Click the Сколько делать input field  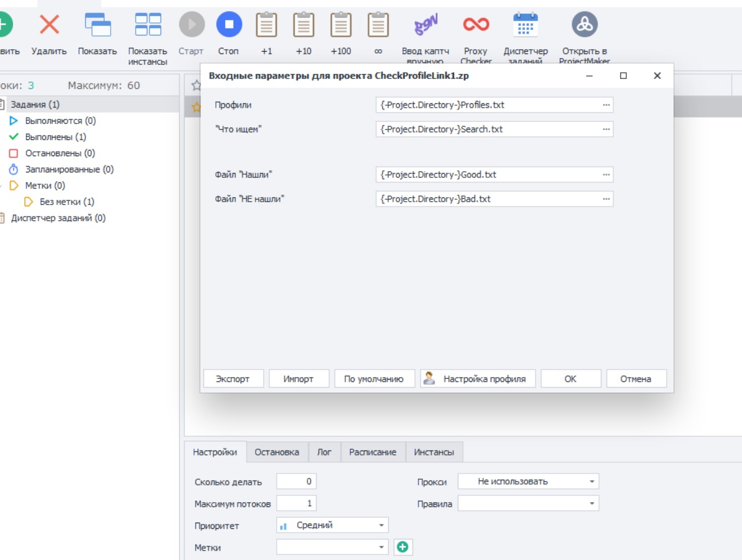[296, 482]
